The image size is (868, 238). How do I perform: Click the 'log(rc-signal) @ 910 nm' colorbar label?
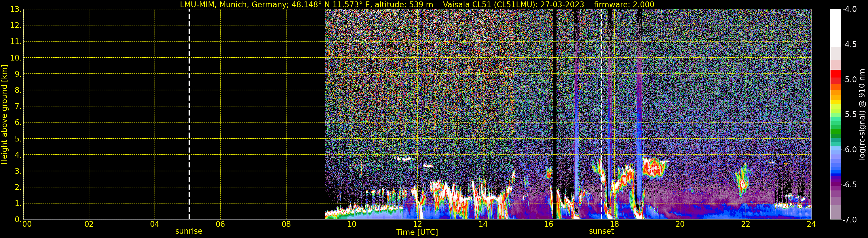click(x=862, y=114)
